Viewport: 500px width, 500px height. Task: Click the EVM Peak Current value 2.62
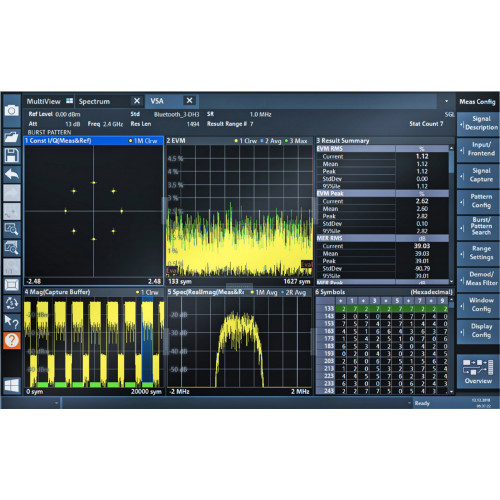coord(422,201)
